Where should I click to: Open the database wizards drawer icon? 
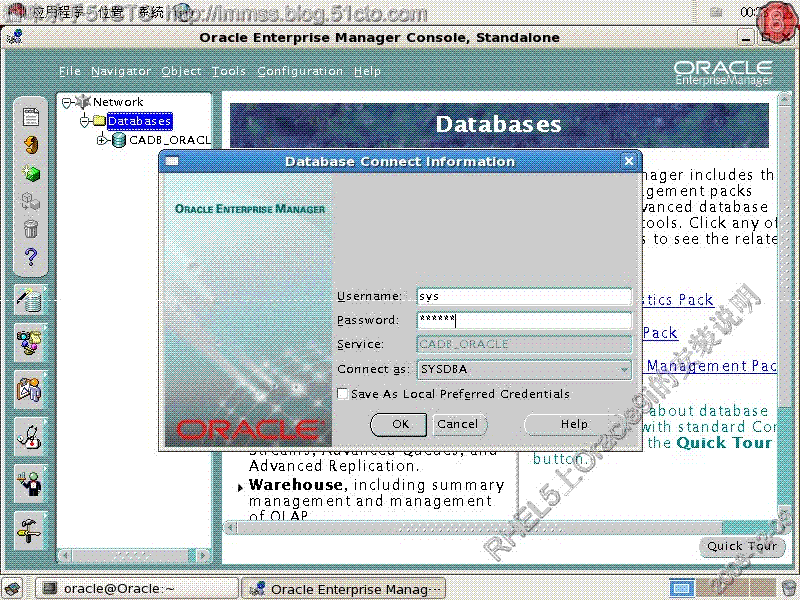[31, 299]
